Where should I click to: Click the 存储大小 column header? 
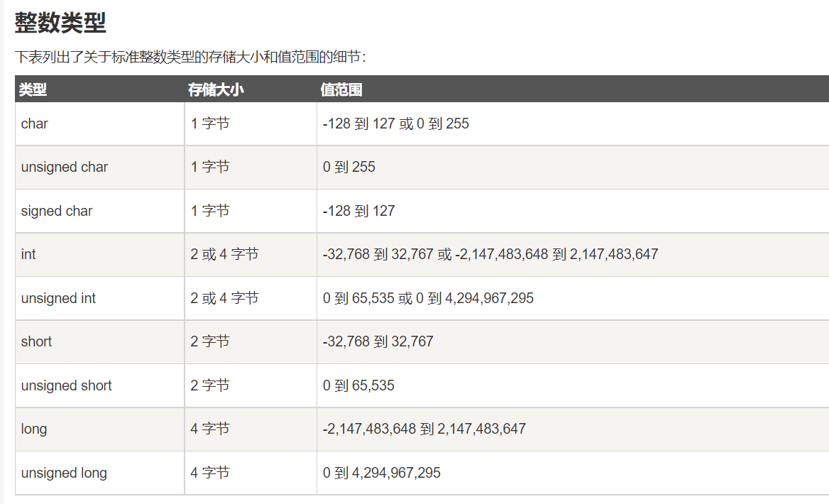tap(216, 89)
